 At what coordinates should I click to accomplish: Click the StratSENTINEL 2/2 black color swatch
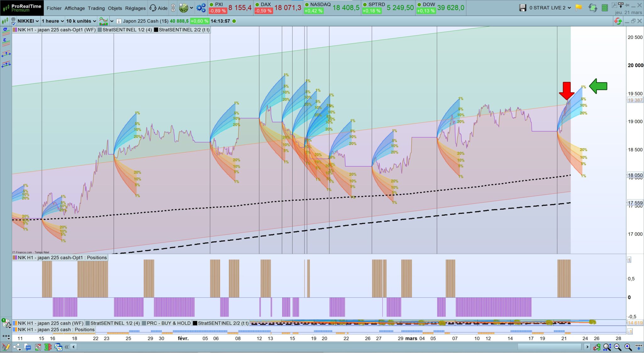coord(156,30)
